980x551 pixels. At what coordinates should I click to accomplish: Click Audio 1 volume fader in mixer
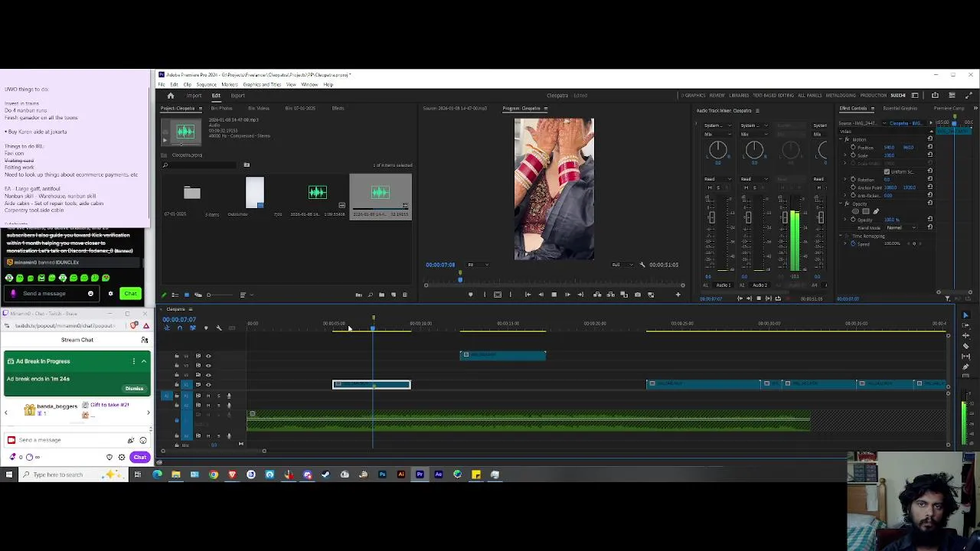pos(712,217)
